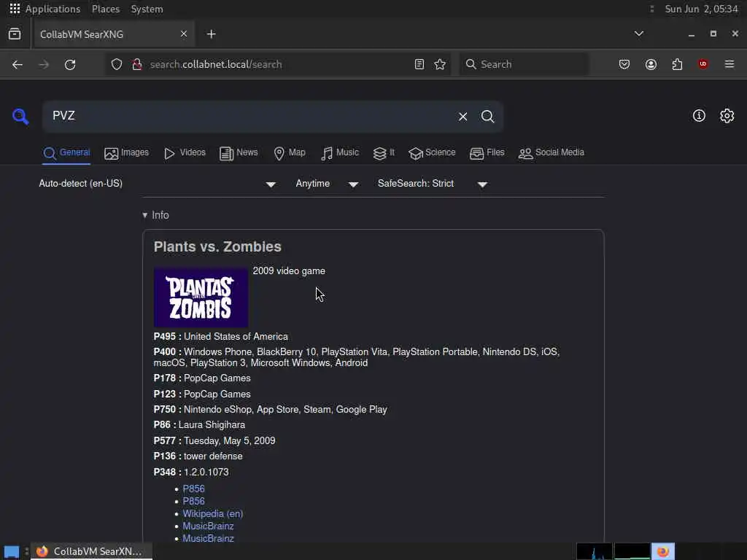This screenshot has height=560, width=747.
Task: Bookmark this page with star
Action: pos(440,64)
